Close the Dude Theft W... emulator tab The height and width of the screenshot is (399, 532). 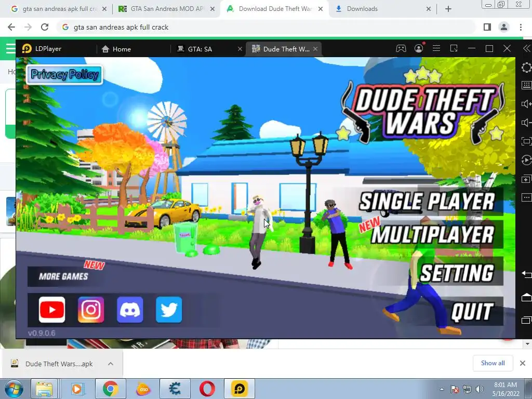(x=315, y=49)
